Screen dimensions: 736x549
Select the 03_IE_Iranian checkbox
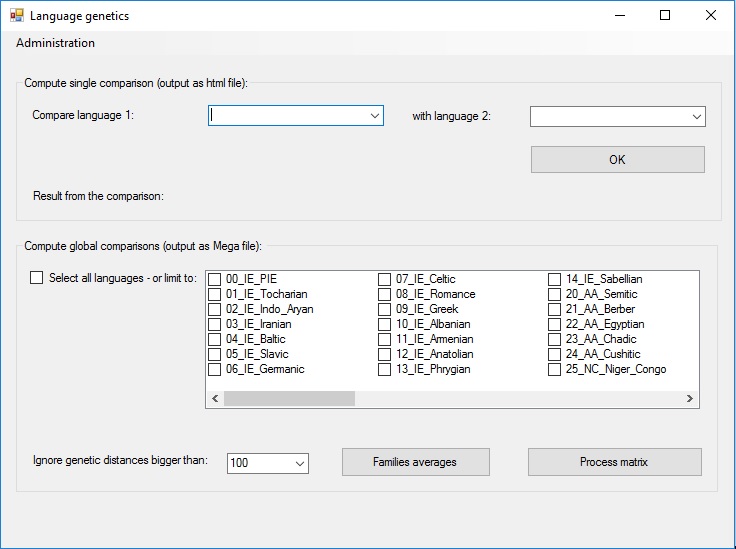pyautogui.click(x=215, y=324)
